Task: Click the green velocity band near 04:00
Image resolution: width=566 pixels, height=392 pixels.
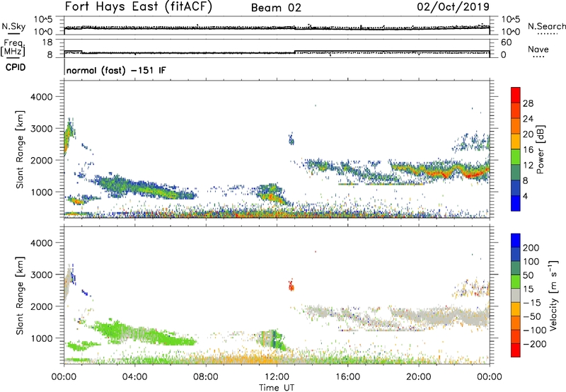Action: point(144,334)
